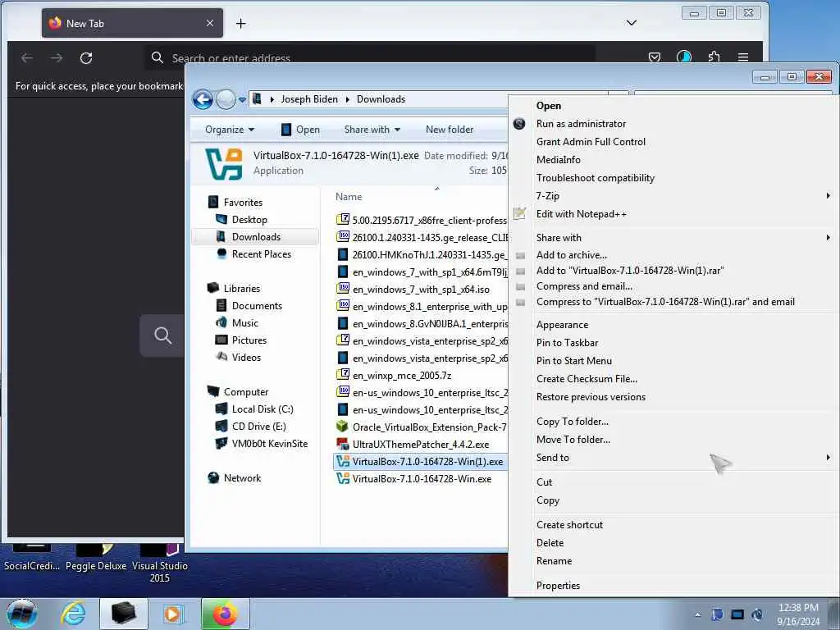This screenshot has width=840, height=630.
Task: Open Desktop in the Favorites list
Action: pyautogui.click(x=249, y=220)
